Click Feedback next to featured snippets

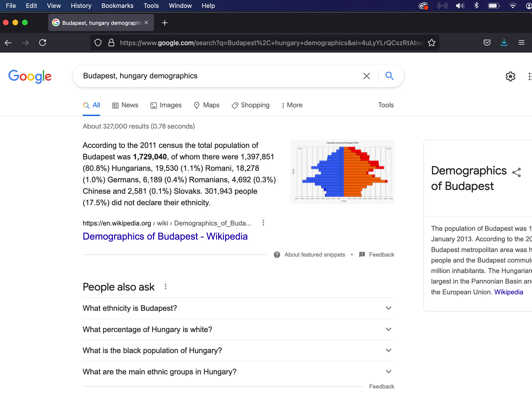coord(381,254)
